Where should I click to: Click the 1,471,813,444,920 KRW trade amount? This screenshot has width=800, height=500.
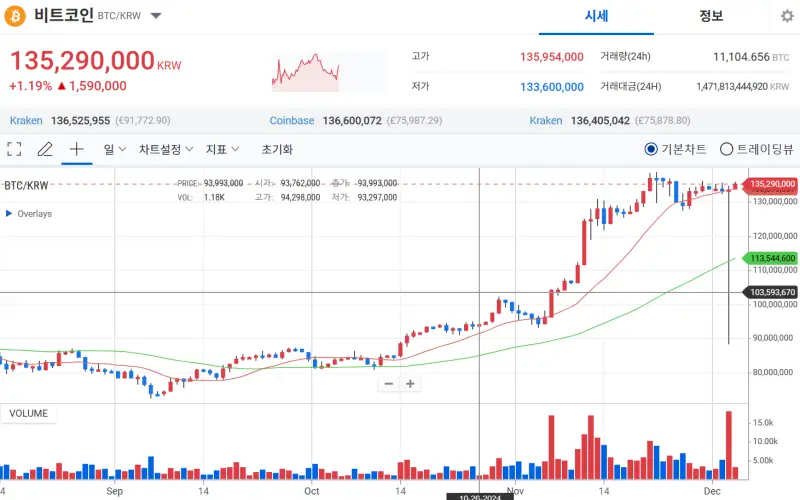coord(742,87)
